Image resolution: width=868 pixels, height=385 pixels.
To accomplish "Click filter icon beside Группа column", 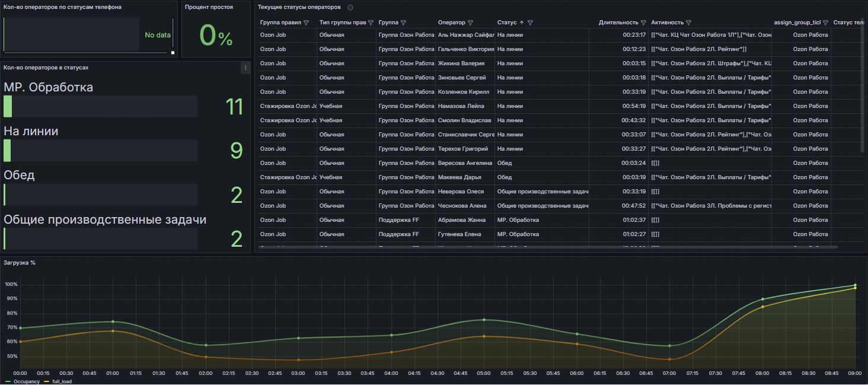I will 403,23.
